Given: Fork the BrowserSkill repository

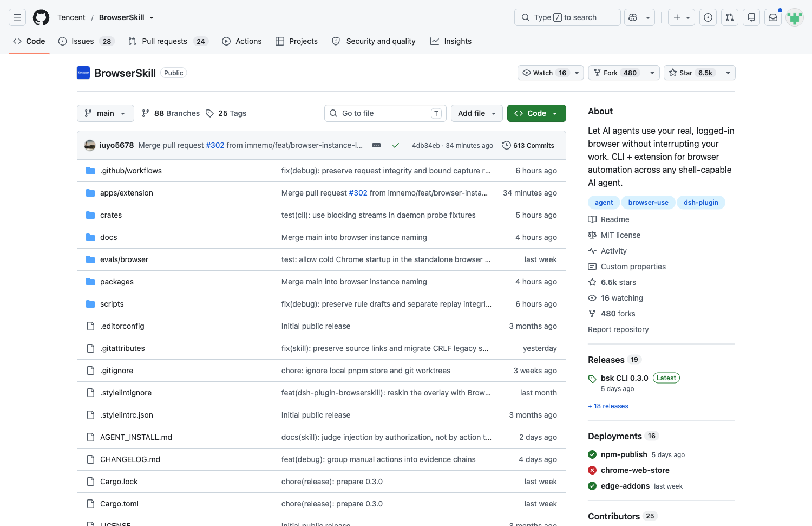Looking at the screenshot, I should [x=617, y=73].
